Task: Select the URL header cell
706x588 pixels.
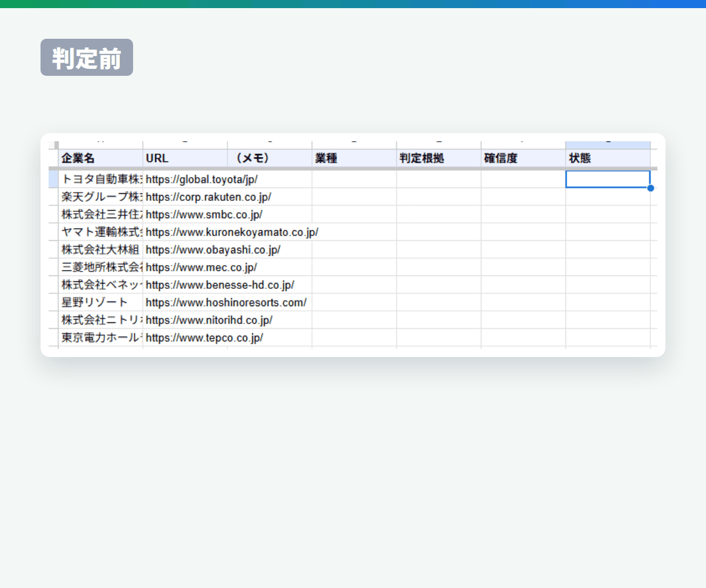Action: (x=185, y=158)
